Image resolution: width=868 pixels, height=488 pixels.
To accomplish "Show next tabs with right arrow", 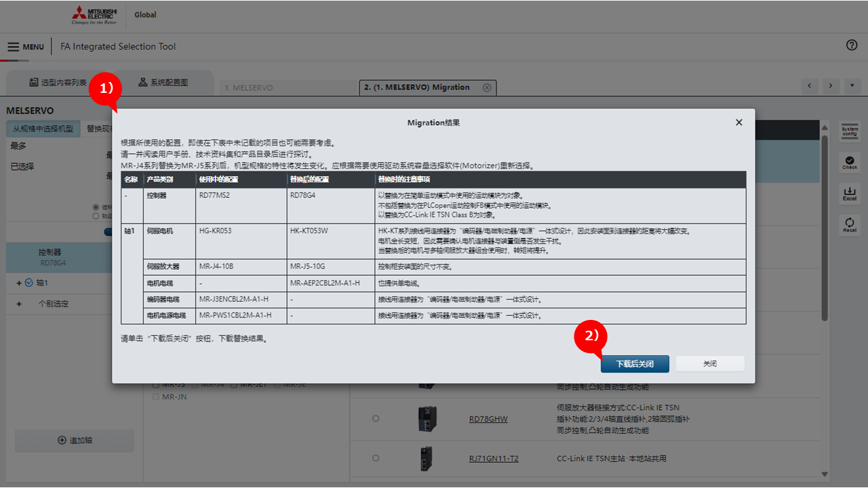I will [831, 86].
